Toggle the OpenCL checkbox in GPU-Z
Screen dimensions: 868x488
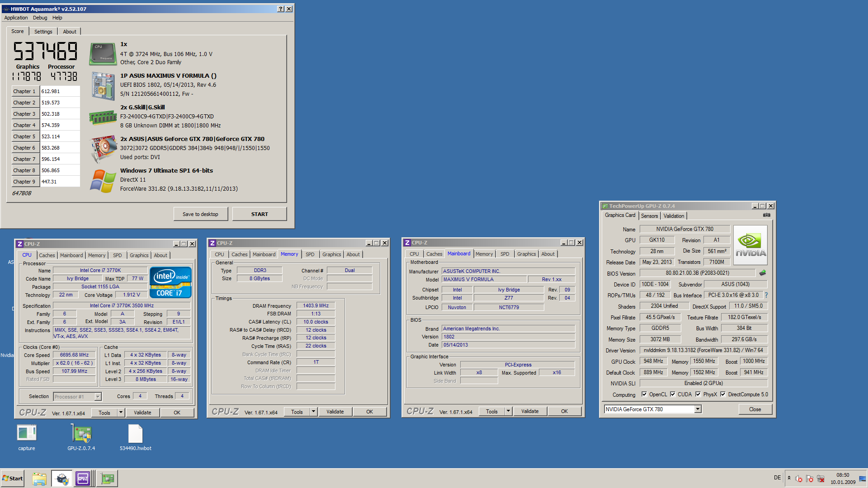[x=644, y=394]
